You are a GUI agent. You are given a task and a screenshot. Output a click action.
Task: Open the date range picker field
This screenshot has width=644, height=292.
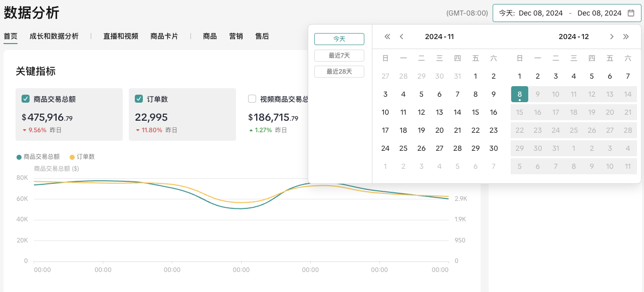click(x=566, y=13)
